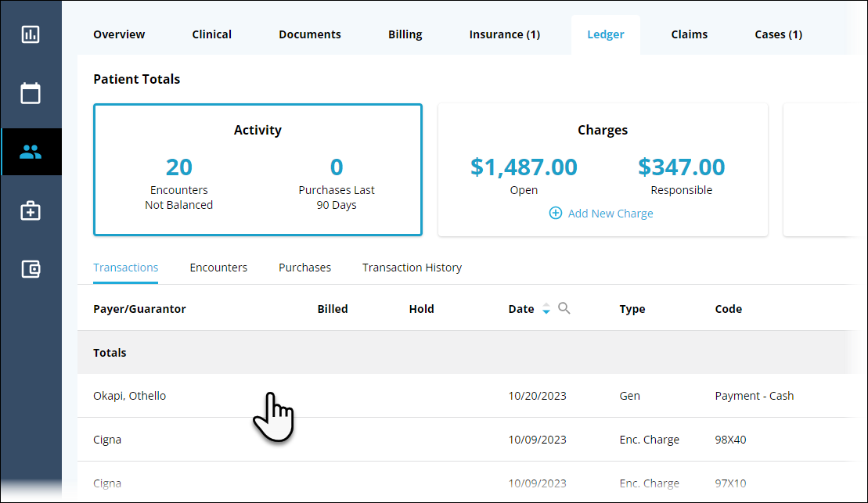Image resolution: width=868 pixels, height=503 pixels.
Task: Open the wallet icon in sidebar
Action: 31,269
